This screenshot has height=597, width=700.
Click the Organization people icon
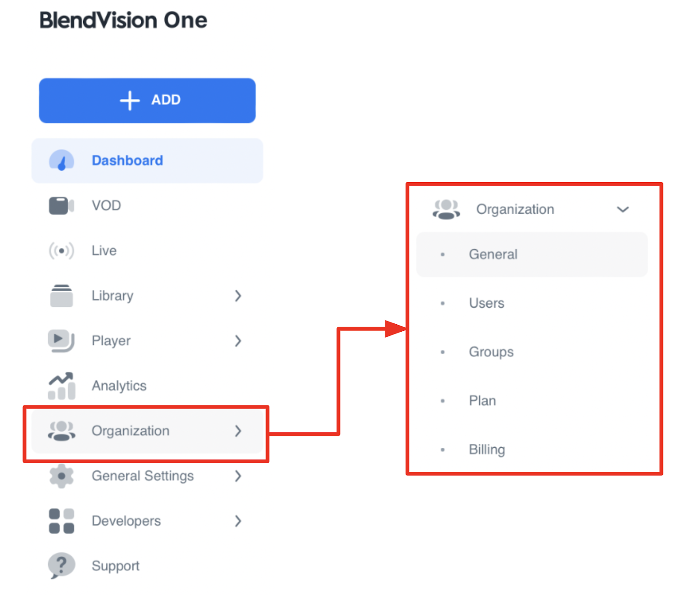[x=61, y=431]
